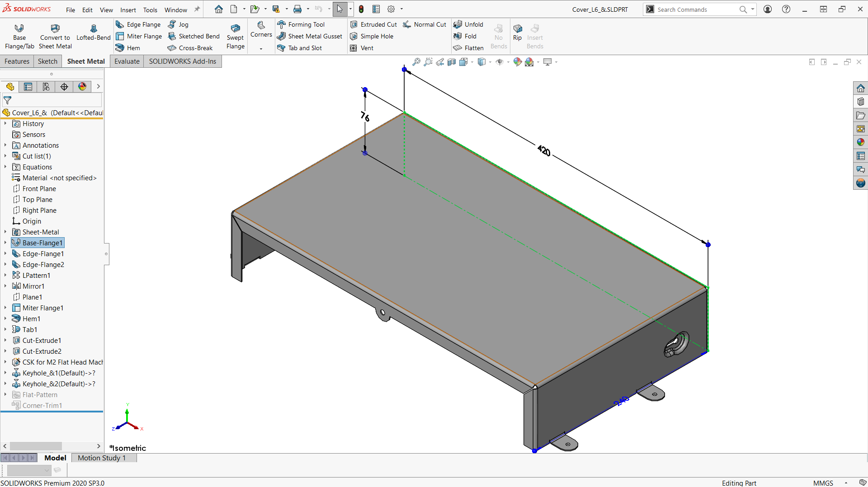Open the Corners dropdown arrow

click(x=261, y=48)
